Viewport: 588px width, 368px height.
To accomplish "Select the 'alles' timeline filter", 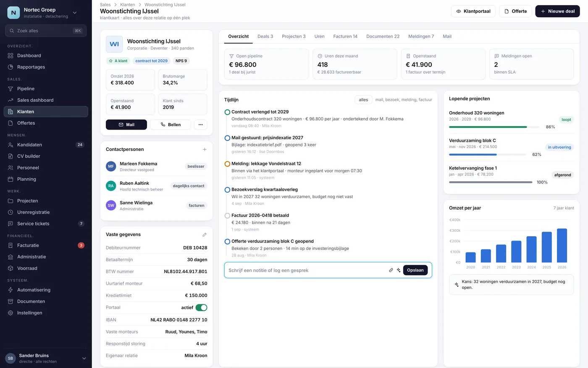I will [x=363, y=100].
